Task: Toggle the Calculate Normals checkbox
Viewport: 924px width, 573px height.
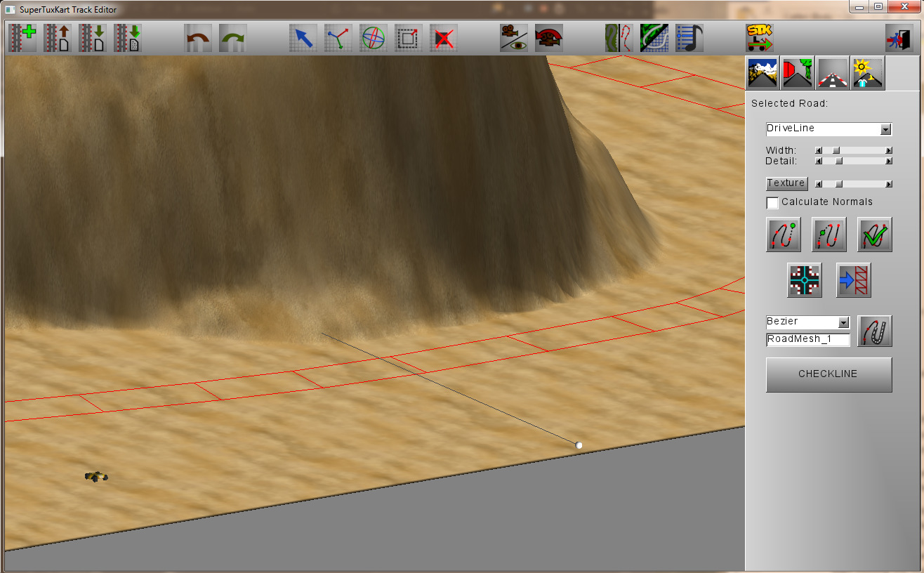Action: point(772,203)
